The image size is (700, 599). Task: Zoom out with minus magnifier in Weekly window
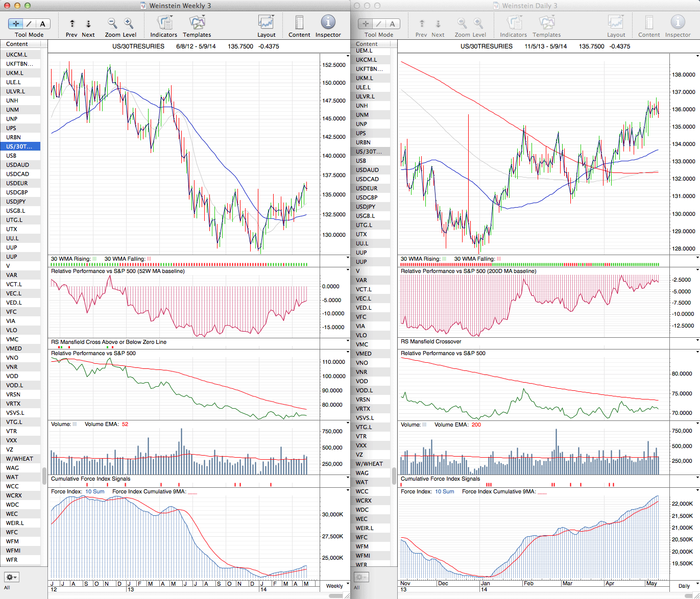[x=112, y=23]
